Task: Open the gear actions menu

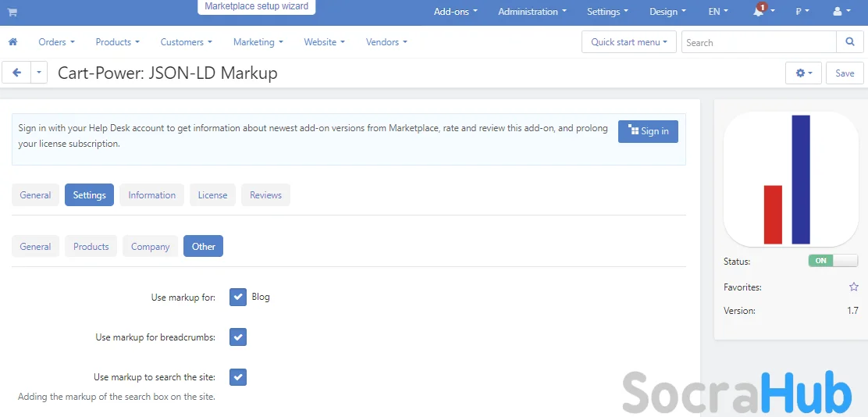Action: tap(803, 73)
